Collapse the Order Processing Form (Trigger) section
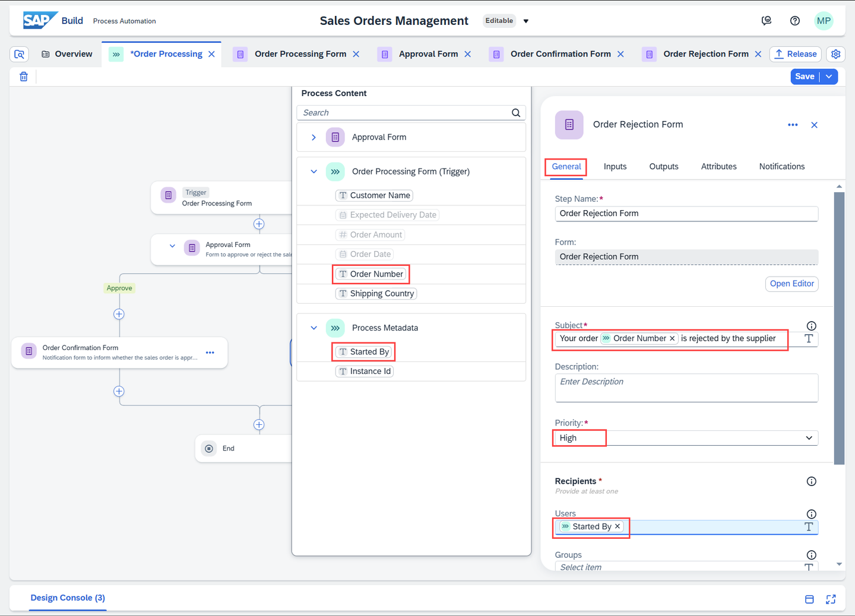This screenshot has height=616, width=855. click(x=314, y=172)
